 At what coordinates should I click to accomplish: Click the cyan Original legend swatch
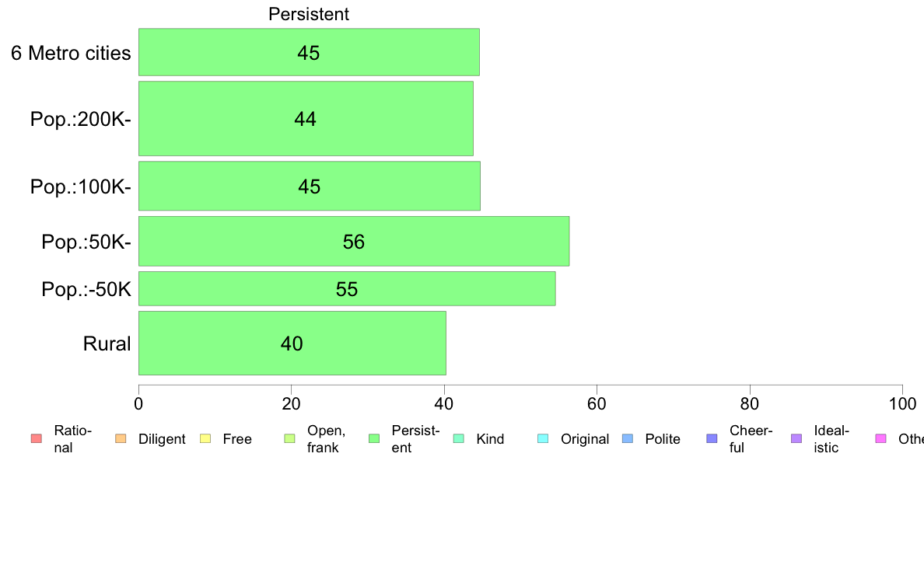[544, 439]
